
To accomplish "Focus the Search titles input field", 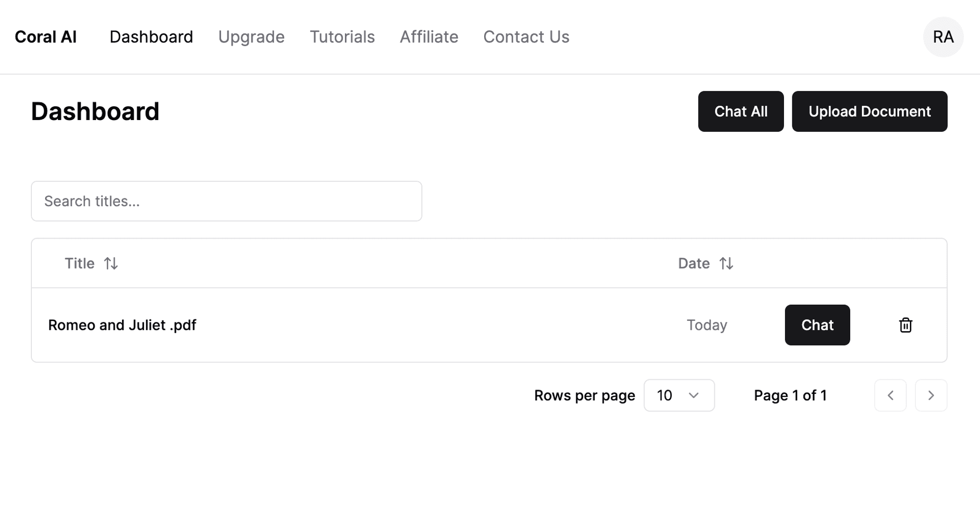I will [x=226, y=201].
